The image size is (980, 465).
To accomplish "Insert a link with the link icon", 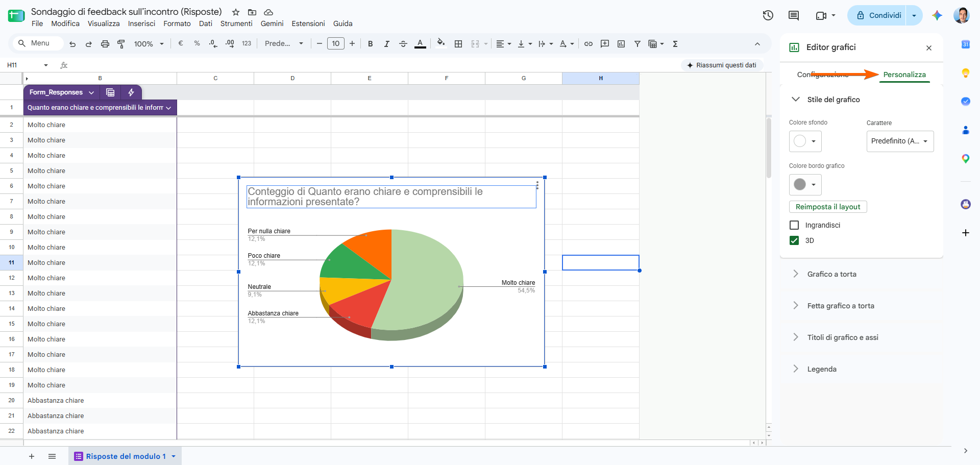I will point(589,44).
